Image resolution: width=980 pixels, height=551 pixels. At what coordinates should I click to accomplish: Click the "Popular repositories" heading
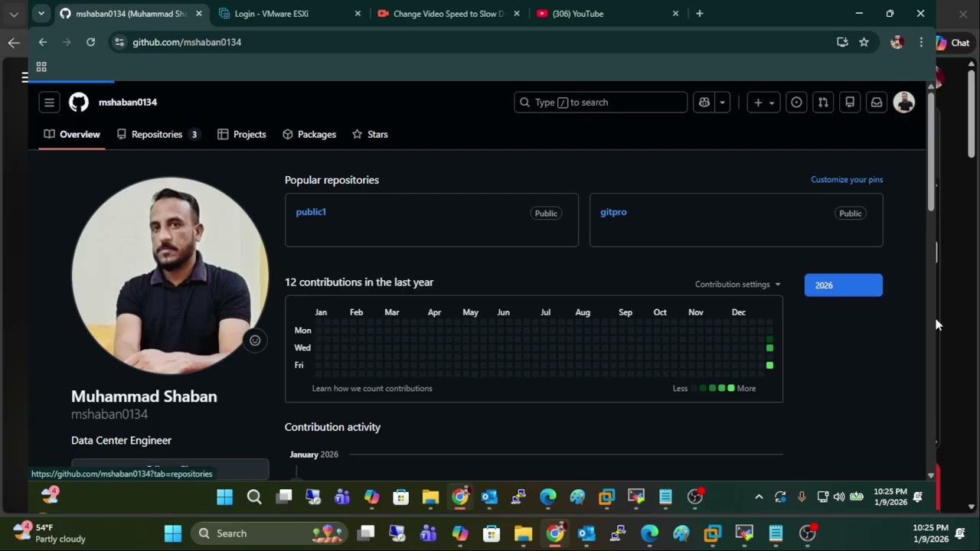[332, 180]
